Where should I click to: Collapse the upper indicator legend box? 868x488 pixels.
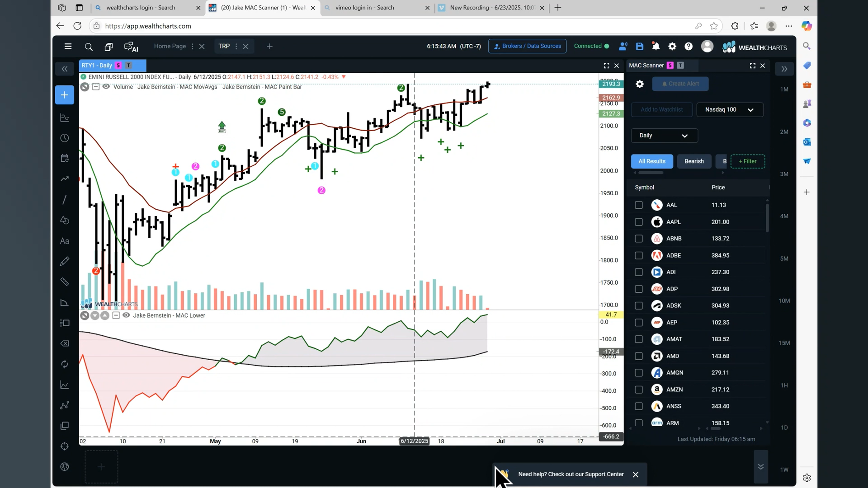[96, 87]
